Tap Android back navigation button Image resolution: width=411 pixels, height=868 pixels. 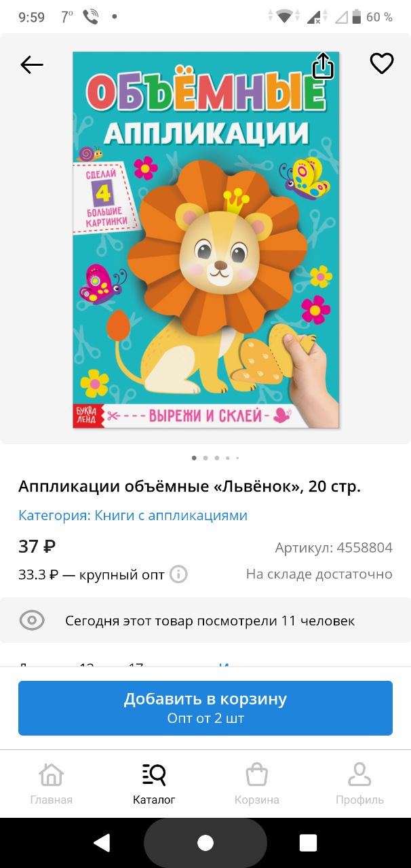pyautogui.click(x=102, y=843)
